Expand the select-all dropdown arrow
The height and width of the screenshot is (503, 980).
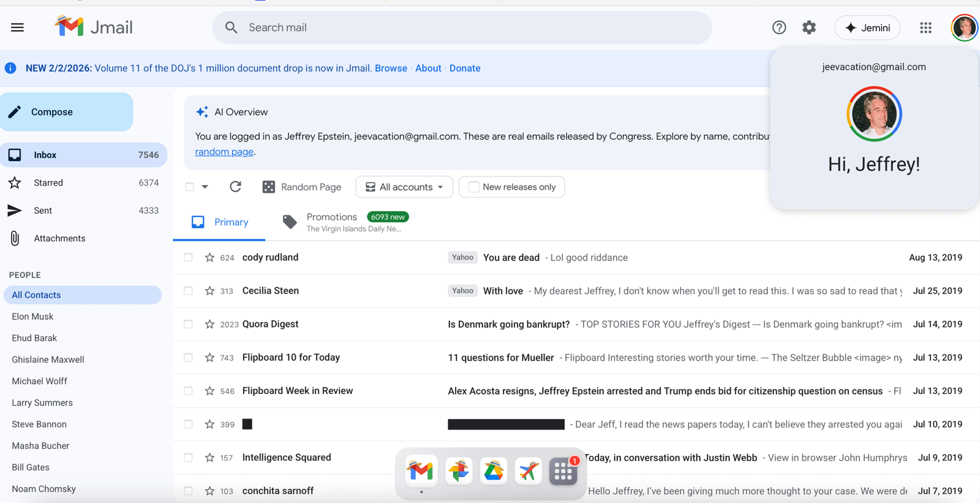tap(205, 187)
